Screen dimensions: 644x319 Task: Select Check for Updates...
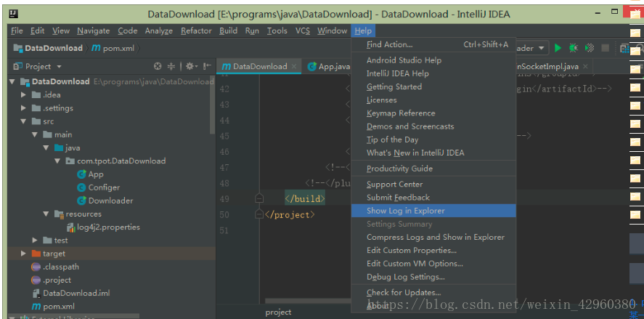[433, 293]
